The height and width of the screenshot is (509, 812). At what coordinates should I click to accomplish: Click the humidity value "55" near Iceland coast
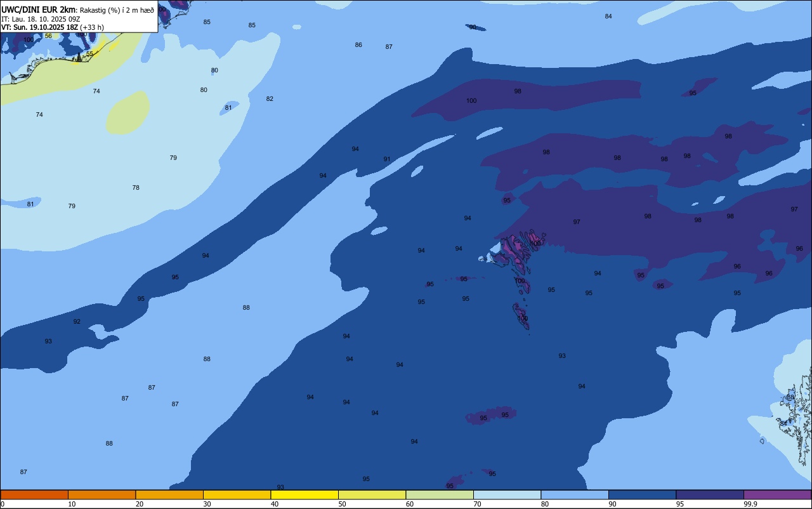click(89, 54)
